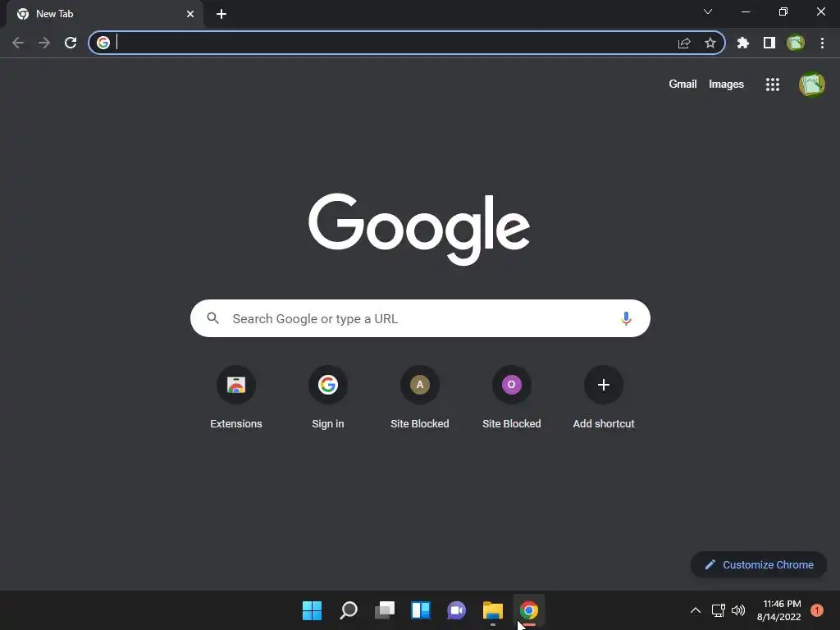Image resolution: width=840 pixels, height=630 pixels.
Task: Open File Explorer from the taskbar
Action: [493, 610]
